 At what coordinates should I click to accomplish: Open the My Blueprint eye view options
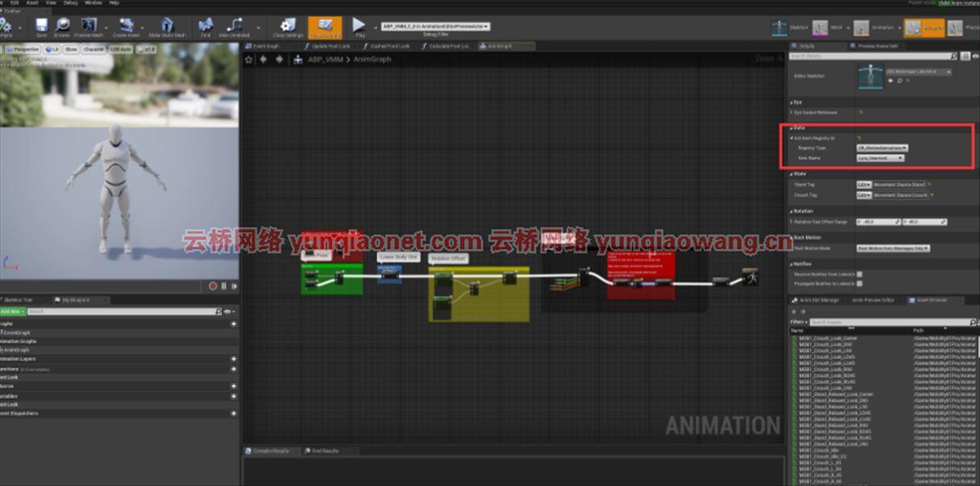point(228,311)
